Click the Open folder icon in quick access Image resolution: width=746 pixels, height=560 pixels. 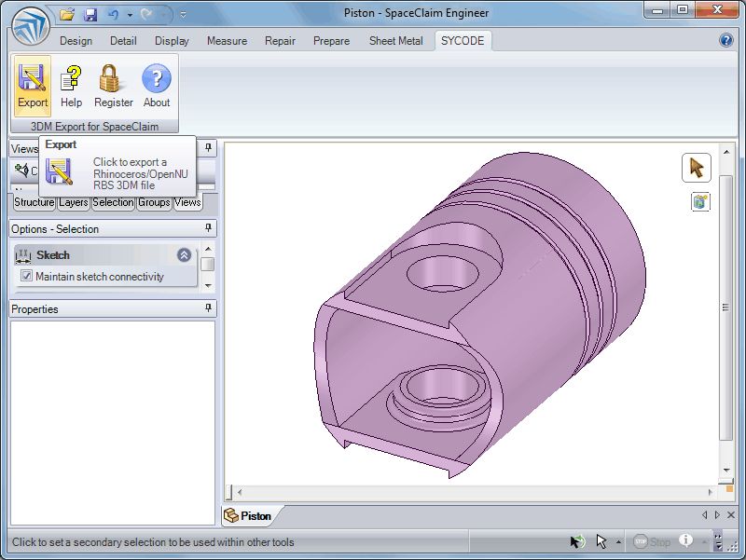click(66, 15)
